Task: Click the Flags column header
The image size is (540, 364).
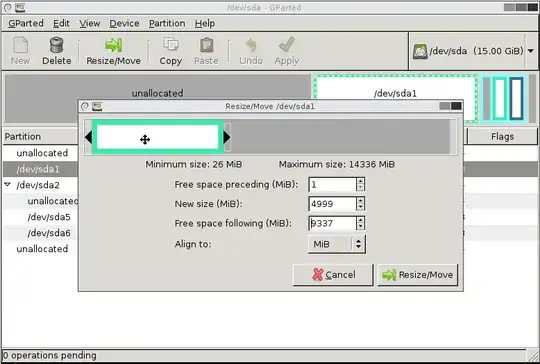Action: pos(502,137)
